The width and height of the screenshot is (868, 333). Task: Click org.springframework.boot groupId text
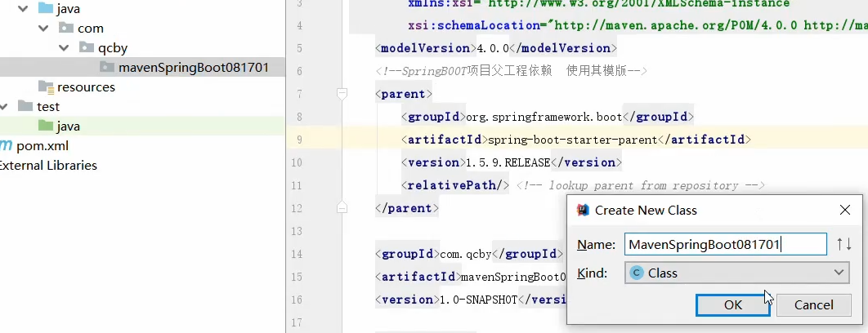coord(544,117)
